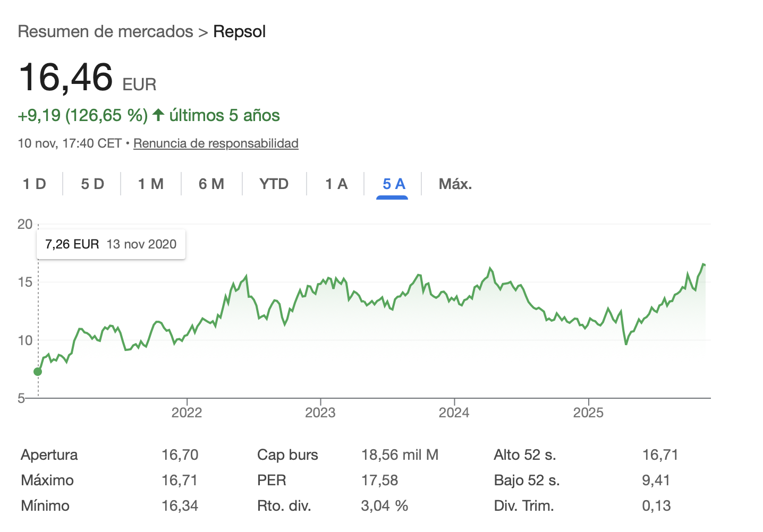
Task: Switch chart to 1 A range
Action: [336, 184]
